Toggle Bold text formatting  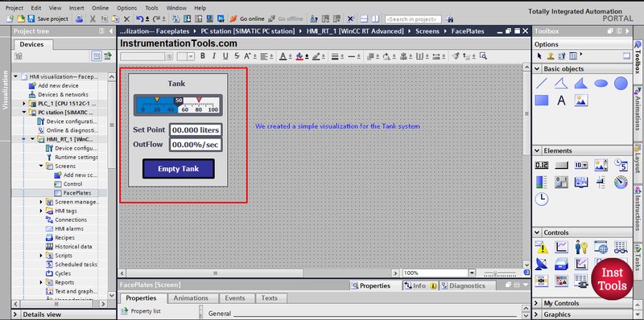point(203,56)
